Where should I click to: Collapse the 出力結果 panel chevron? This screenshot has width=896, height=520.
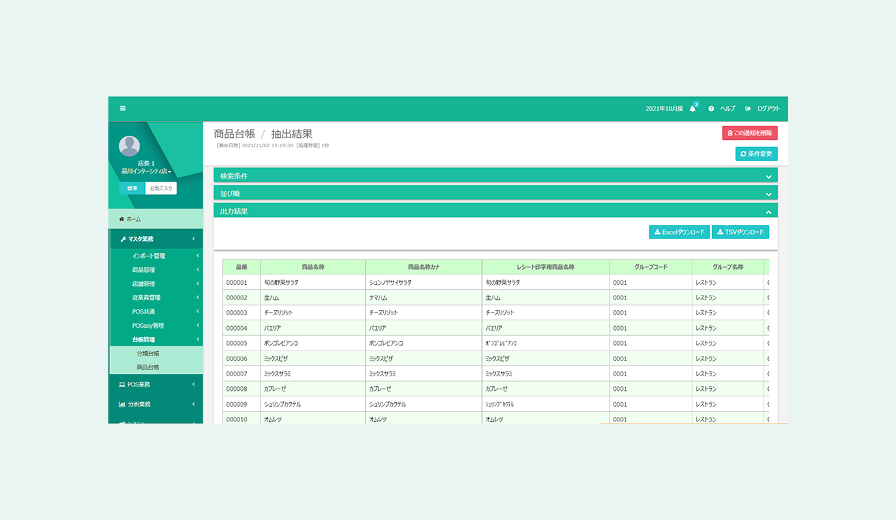pyautogui.click(x=768, y=211)
